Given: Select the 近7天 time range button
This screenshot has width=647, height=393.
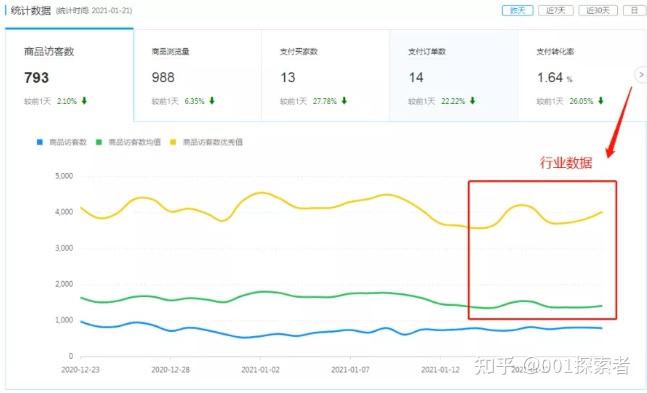Looking at the screenshot, I should click(556, 10).
